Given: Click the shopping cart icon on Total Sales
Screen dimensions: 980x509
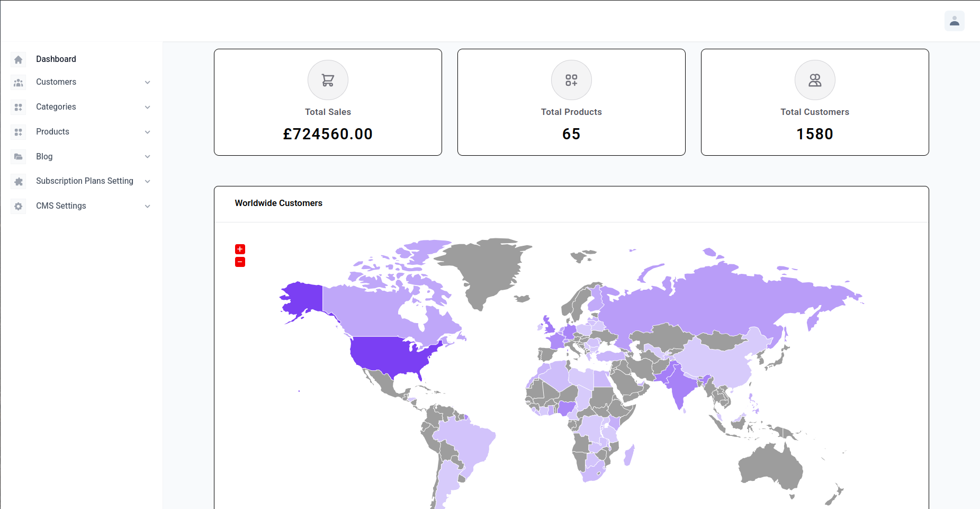Looking at the screenshot, I should tap(328, 80).
